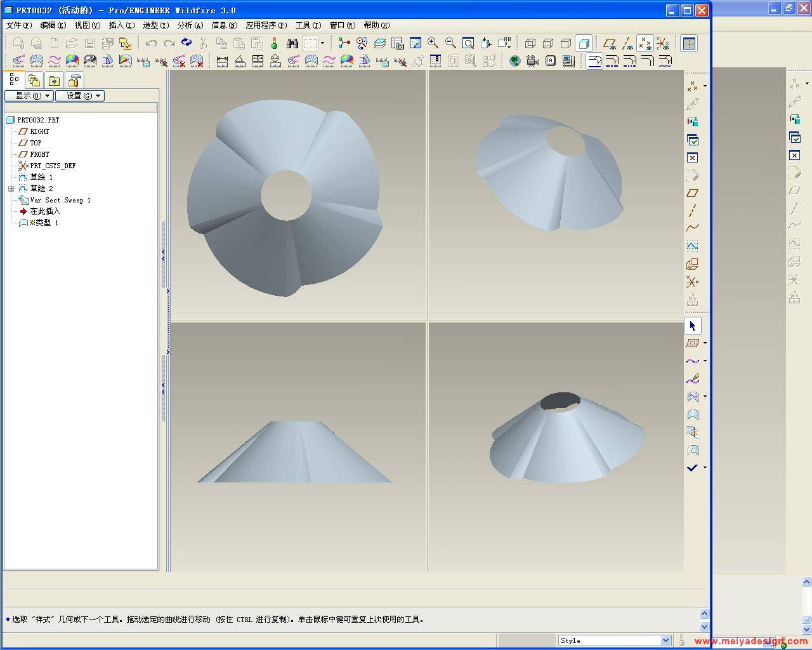Viewport: 812px width, 650px height.
Task: Open the 设置 button in model tree
Action: [x=79, y=96]
